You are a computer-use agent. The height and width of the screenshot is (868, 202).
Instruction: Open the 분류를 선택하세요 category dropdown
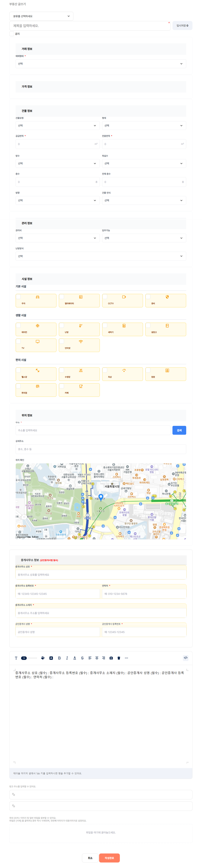41,16
